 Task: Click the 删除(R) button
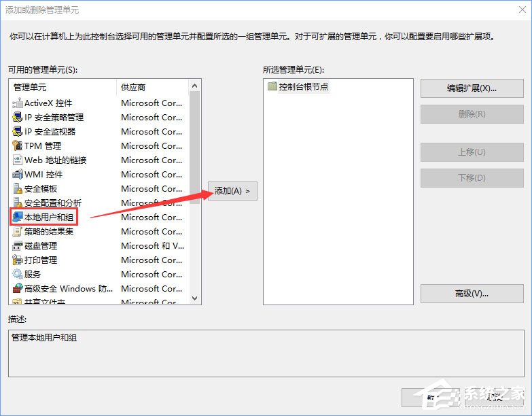(472, 114)
